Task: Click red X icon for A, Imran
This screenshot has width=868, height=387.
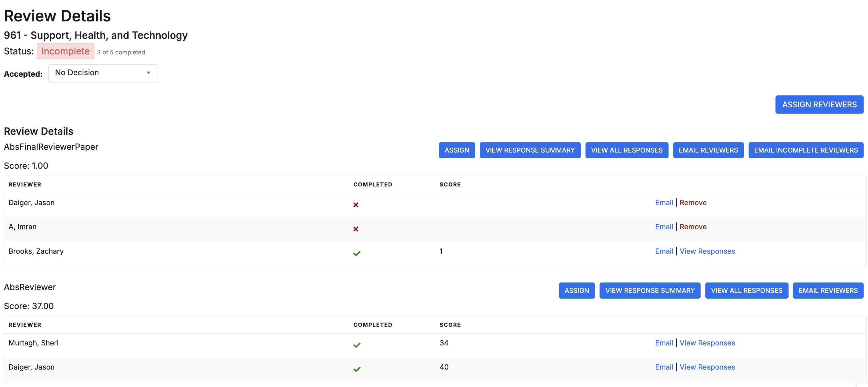Action: pyautogui.click(x=356, y=229)
